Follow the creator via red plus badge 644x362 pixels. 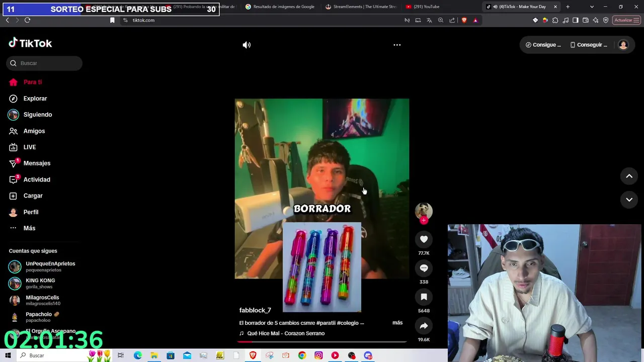424,220
